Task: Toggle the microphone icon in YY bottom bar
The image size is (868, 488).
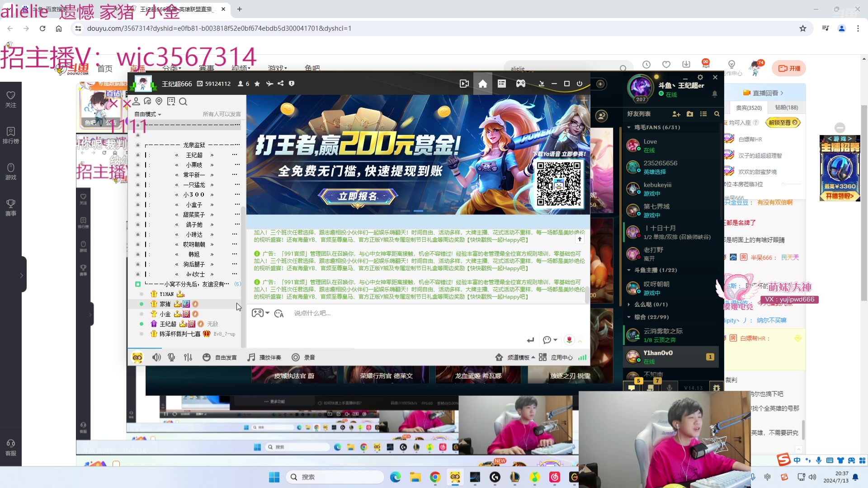Action: [171, 357]
